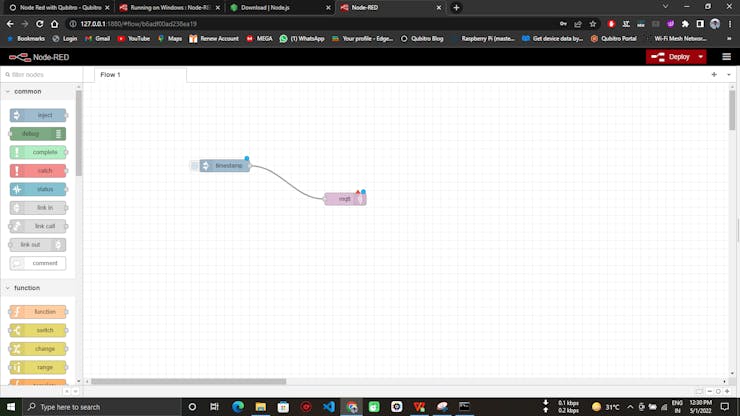740x416 pixels.
Task: Click the horizontal canvas scrollbar
Action: click(188, 382)
